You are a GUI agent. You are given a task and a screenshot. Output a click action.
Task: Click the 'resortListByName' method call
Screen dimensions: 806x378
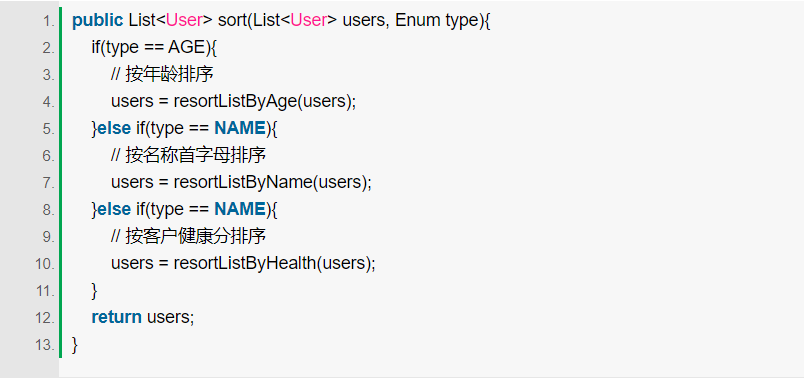click(243, 182)
